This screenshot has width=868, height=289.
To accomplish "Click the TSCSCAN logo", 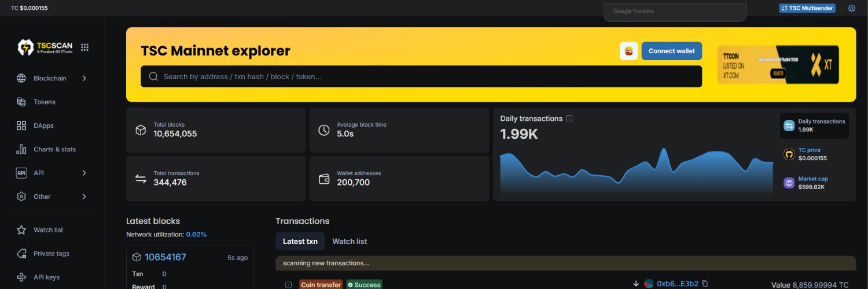I will click(x=45, y=47).
